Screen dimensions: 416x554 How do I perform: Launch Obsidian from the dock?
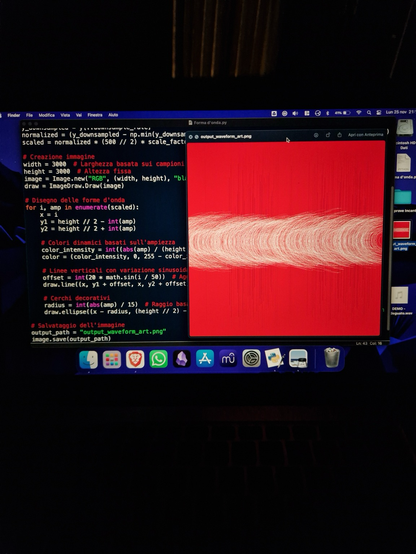click(x=182, y=359)
